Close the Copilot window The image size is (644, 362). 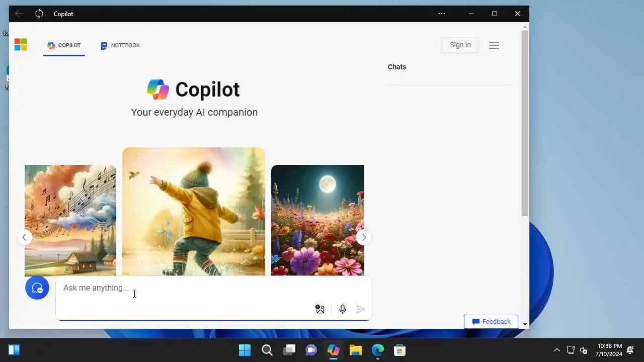click(x=518, y=14)
